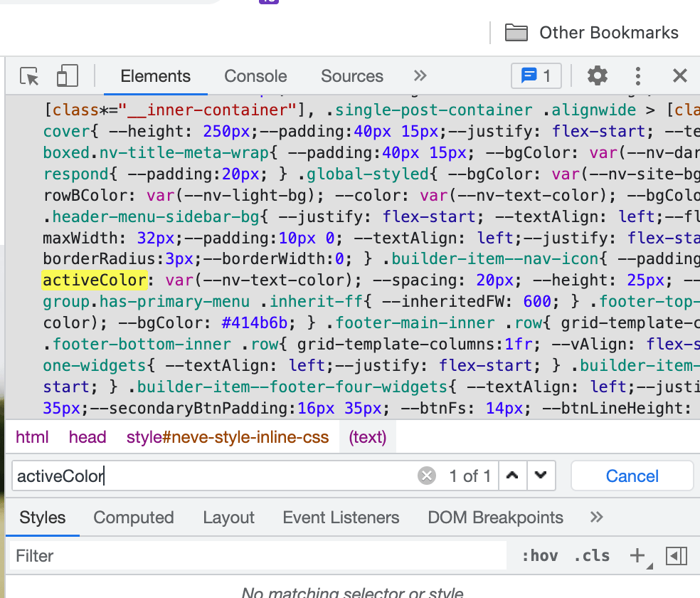
Task: Show more sidebar pane tabs
Action: pyautogui.click(x=596, y=517)
